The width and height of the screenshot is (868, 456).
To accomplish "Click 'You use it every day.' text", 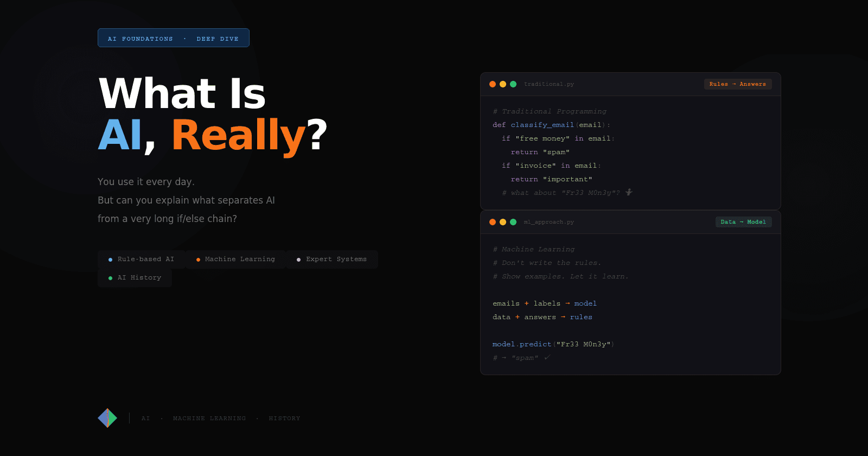I will (146, 182).
